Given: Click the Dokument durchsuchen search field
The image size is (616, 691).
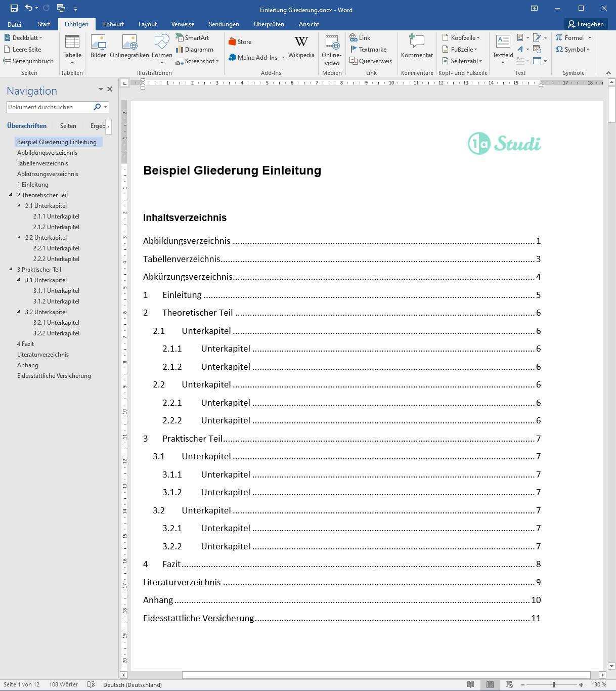Looking at the screenshot, I should 49,107.
